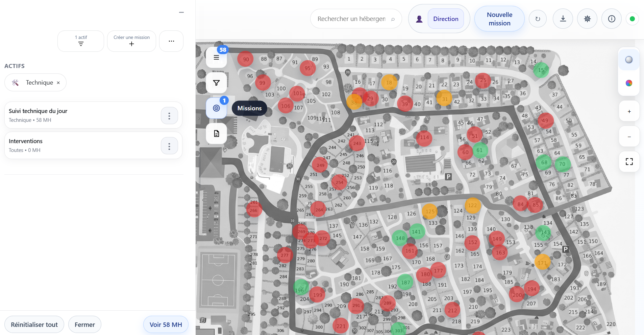Screen dimensions: 644x335
Task: Click the refresh icon in top bar
Action: coord(538,19)
